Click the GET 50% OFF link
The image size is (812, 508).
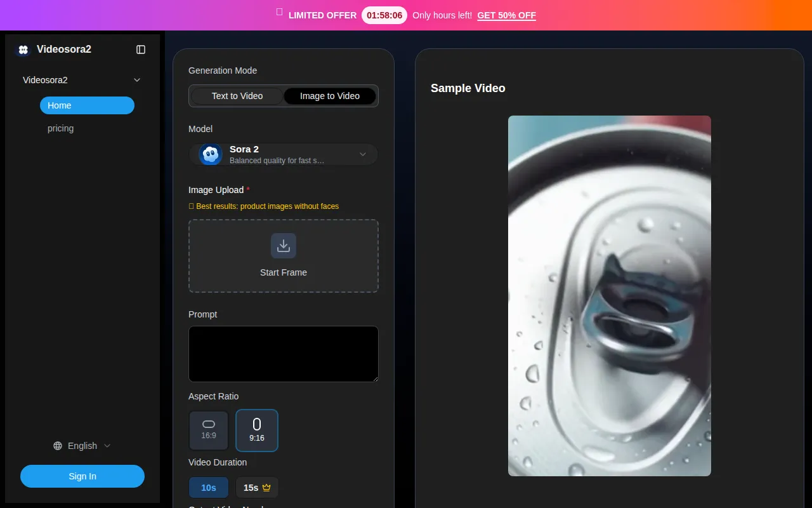506,15
